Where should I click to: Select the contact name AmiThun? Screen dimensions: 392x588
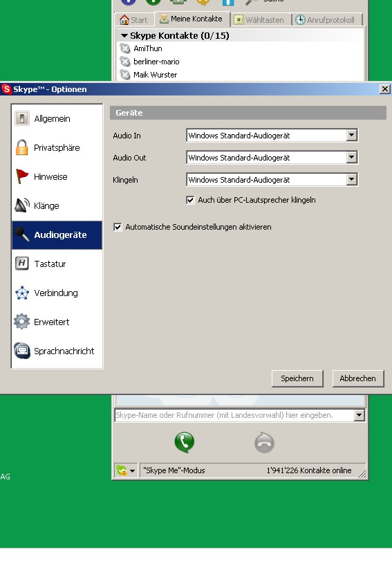pos(148,48)
